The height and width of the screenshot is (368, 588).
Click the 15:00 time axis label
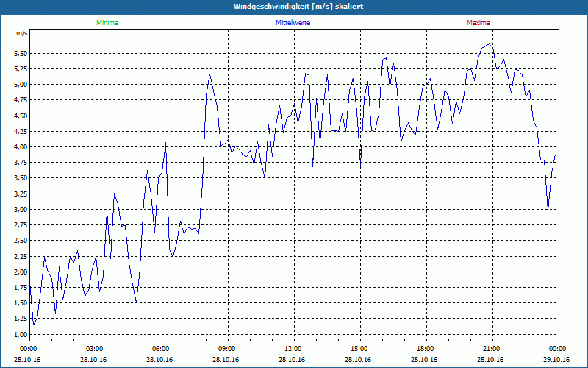coord(360,349)
